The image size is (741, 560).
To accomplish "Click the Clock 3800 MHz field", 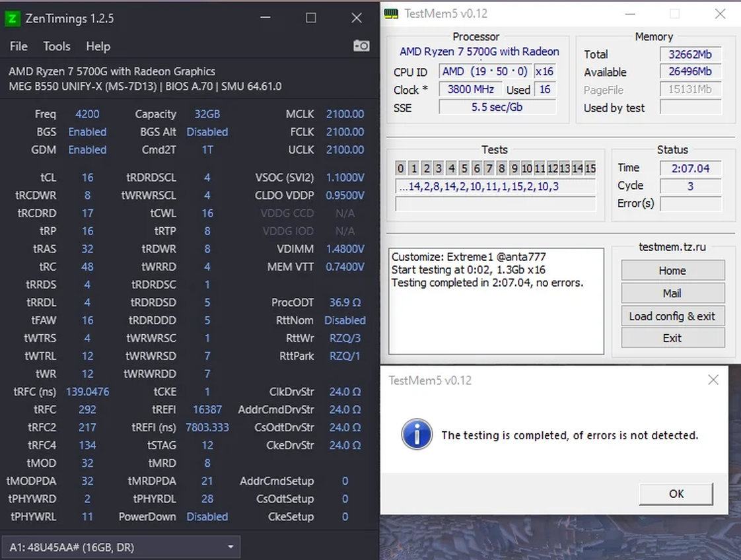I will point(470,89).
